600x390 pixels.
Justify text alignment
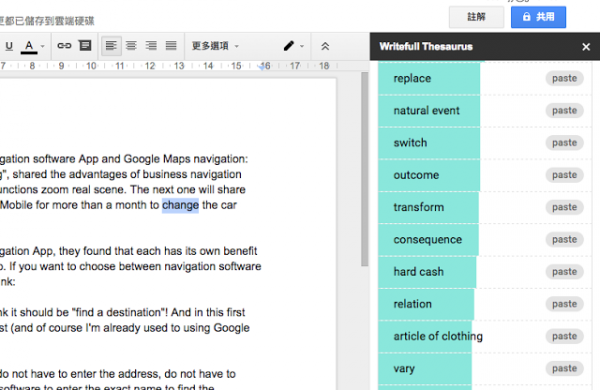click(x=171, y=46)
